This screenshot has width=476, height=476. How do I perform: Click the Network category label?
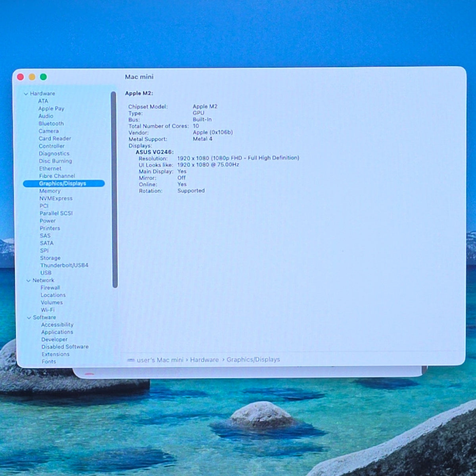click(x=43, y=280)
